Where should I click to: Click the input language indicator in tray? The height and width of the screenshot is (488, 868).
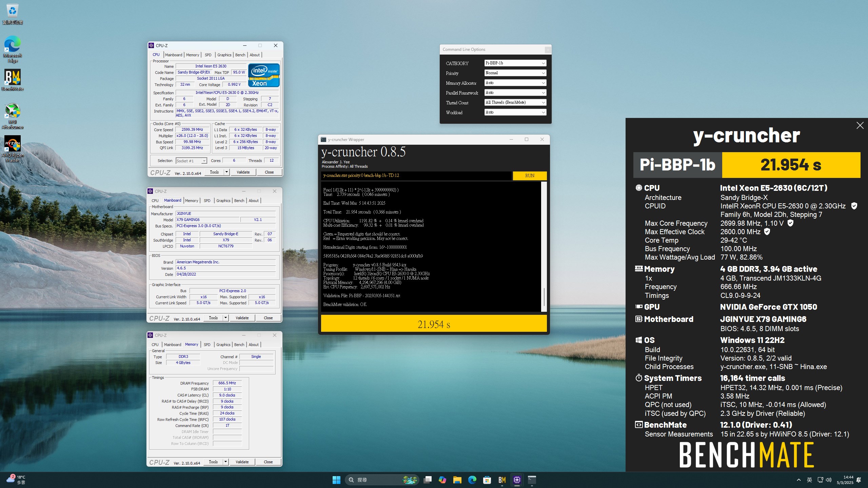809,480
